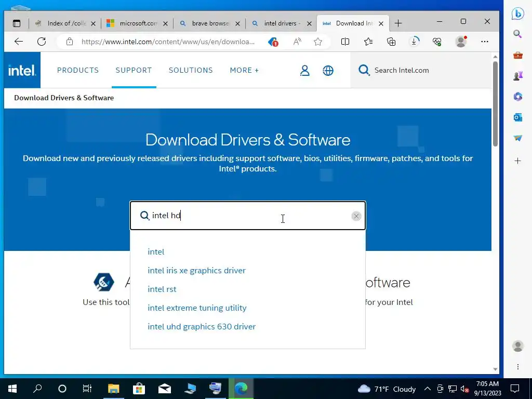
Task: Close the brave browser tab
Action: (237, 24)
